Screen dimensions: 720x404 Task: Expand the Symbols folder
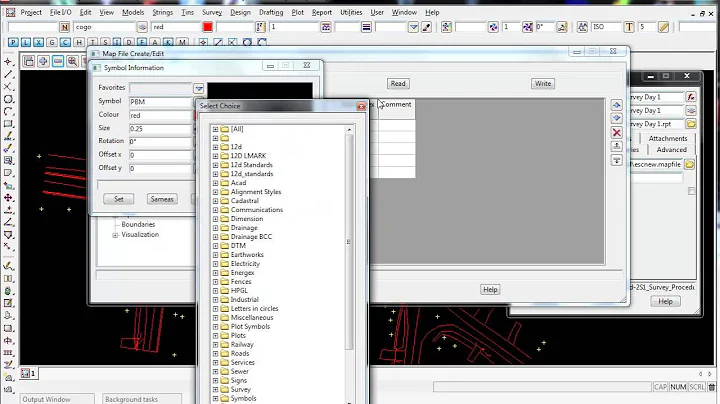tap(215, 398)
